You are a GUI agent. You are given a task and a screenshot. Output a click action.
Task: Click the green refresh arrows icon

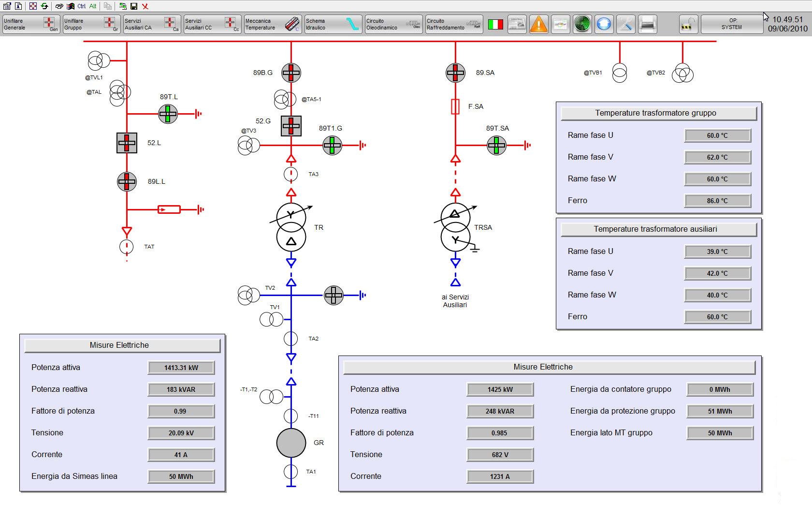click(44, 6)
